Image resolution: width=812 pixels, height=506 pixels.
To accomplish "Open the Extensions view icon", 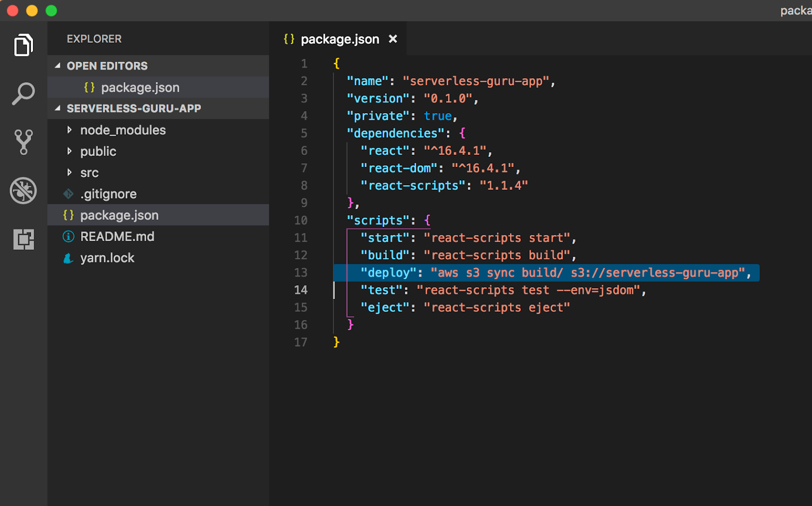I will pos(23,239).
